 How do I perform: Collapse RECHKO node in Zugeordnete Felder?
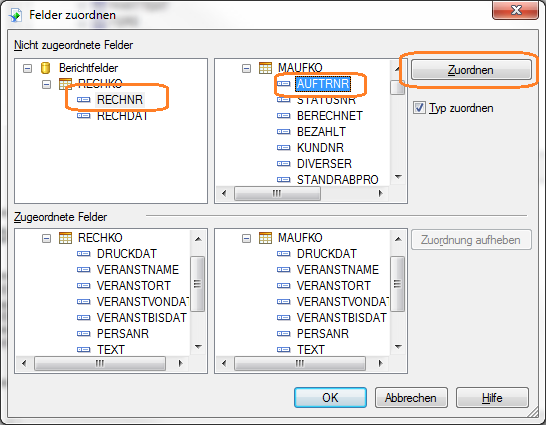tap(46, 238)
